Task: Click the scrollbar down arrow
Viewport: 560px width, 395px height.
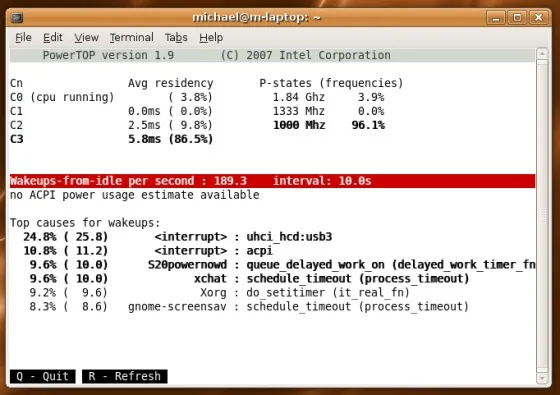Action: [x=542, y=378]
